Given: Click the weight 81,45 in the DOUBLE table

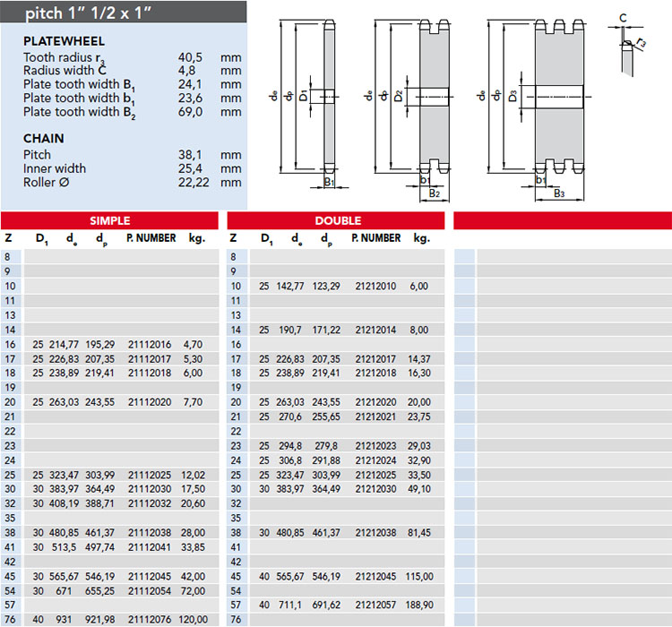Looking at the screenshot, I should pyautogui.click(x=419, y=532).
